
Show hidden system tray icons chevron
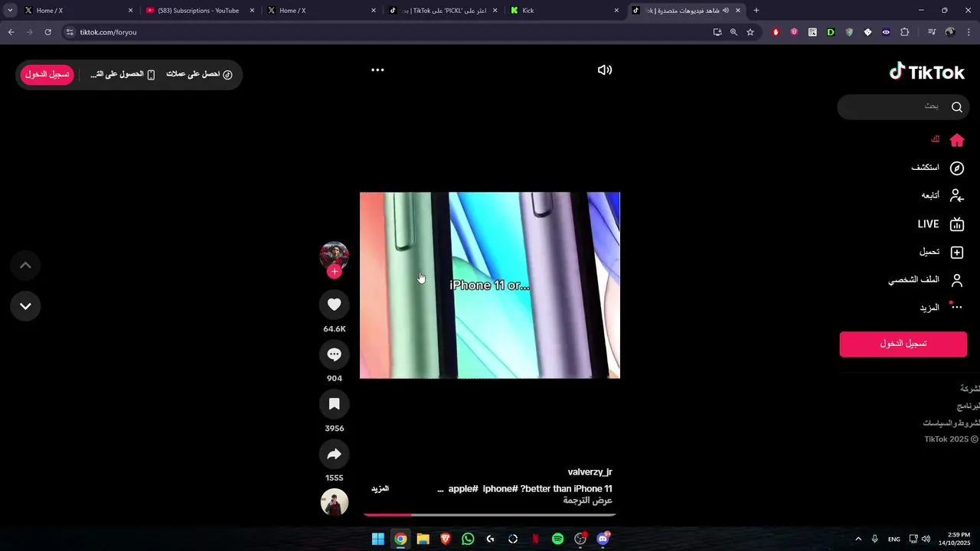[x=858, y=539]
